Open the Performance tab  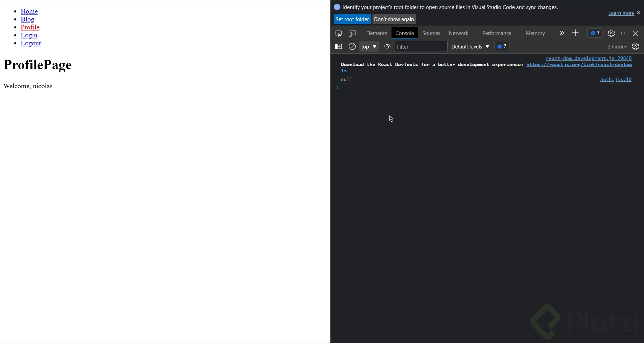497,33
